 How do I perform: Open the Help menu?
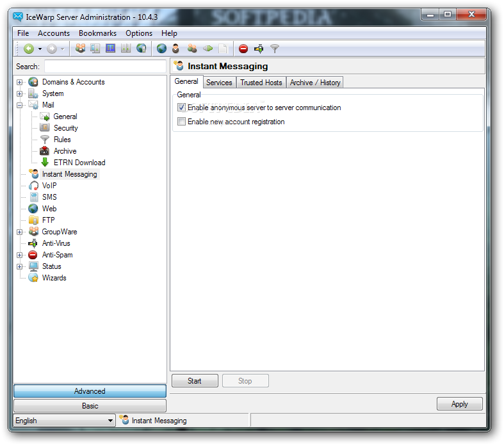click(169, 33)
